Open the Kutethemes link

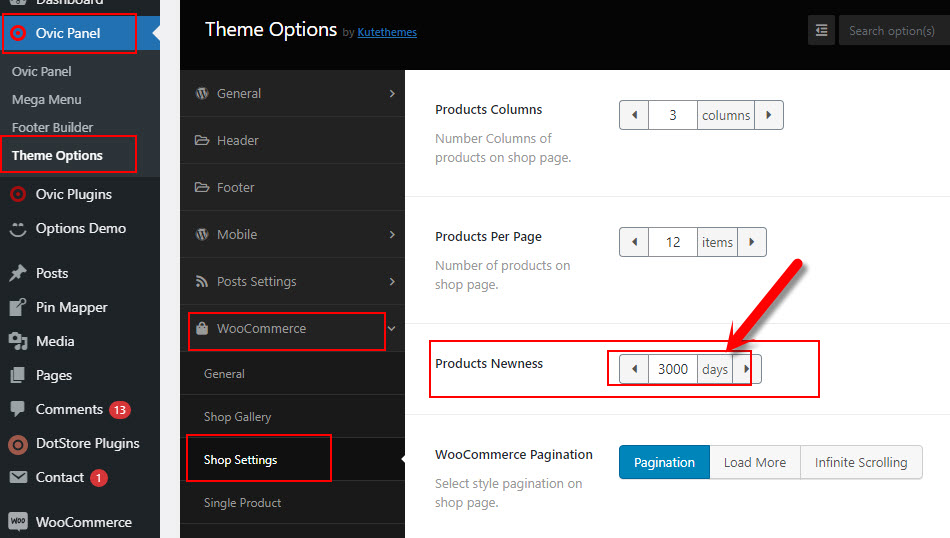pyautogui.click(x=387, y=32)
